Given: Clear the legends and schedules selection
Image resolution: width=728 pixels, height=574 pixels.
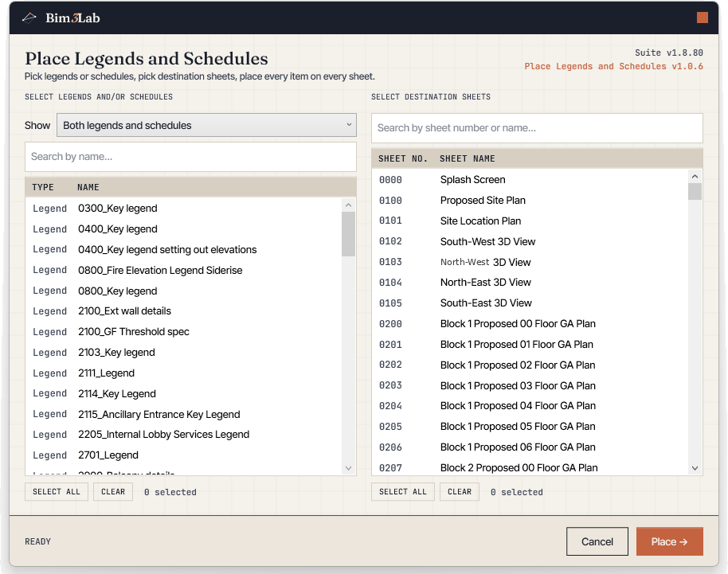Looking at the screenshot, I should (x=113, y=492).
